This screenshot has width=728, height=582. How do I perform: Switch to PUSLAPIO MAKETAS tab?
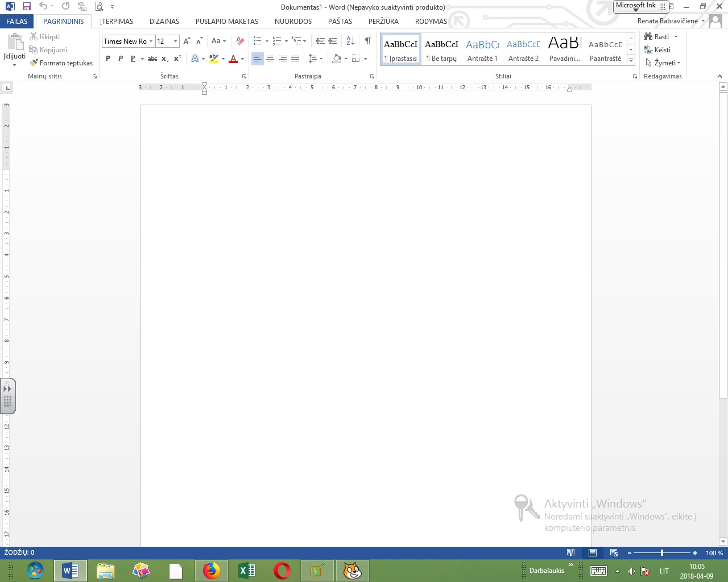[x=227, y=21]
